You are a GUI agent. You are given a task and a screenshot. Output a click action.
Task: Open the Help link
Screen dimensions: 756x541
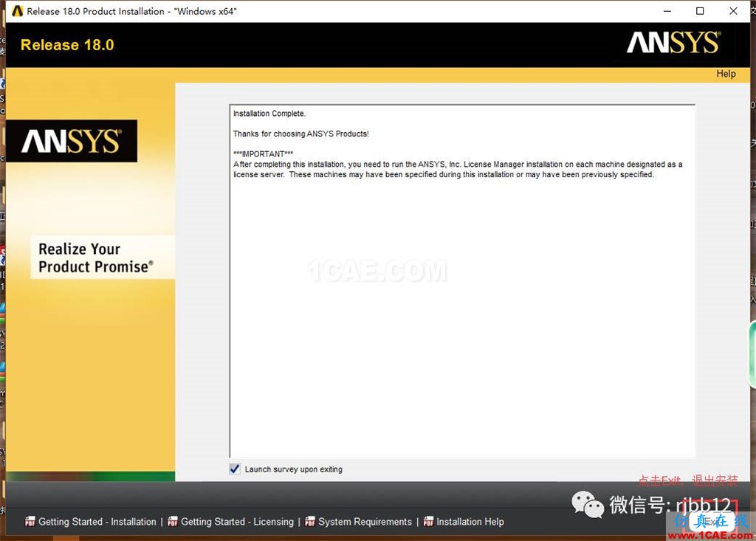726,74
